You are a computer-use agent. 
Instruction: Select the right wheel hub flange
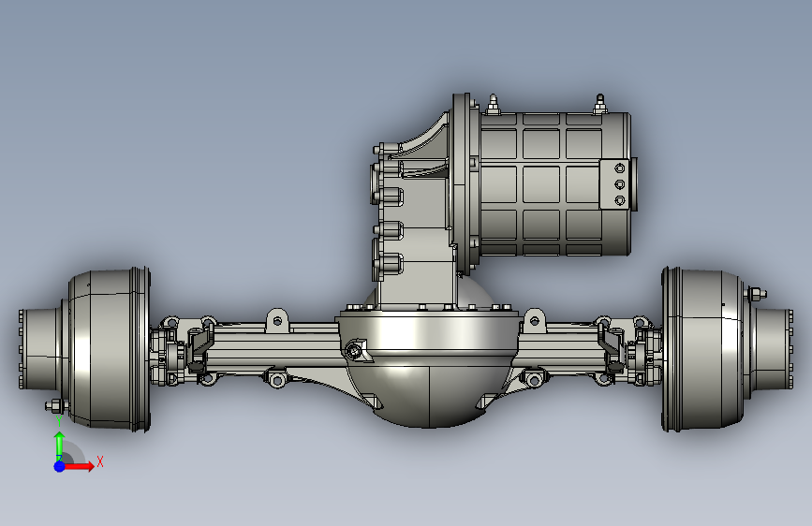(x=772, y=348)
